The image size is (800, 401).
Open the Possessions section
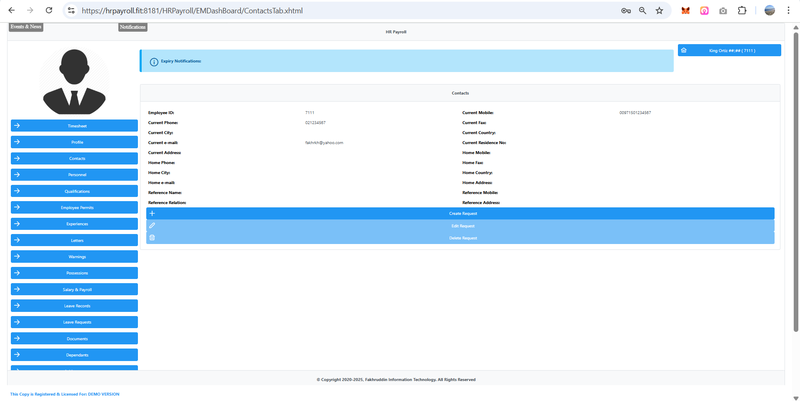pos(74,273)
